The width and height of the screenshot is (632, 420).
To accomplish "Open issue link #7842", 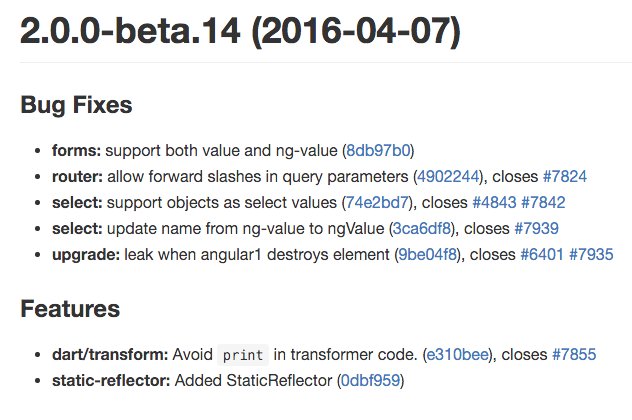I will click(x=543, y=202).
